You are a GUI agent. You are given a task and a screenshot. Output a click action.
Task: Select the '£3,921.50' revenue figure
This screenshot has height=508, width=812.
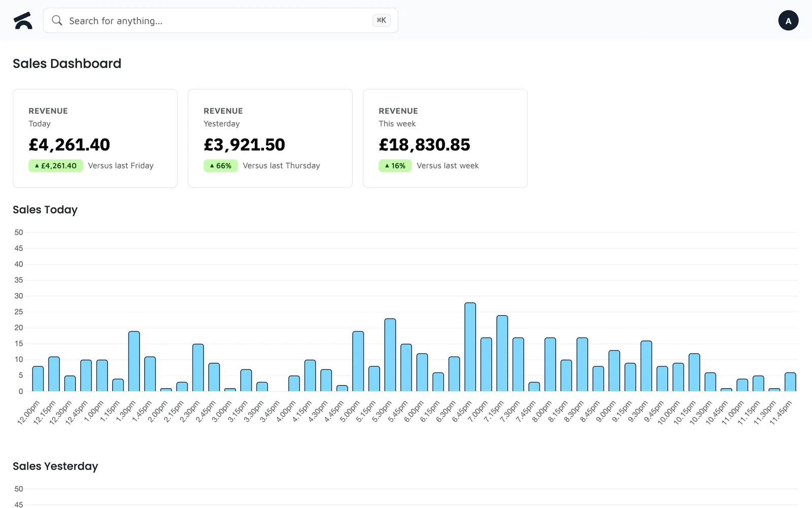(244, 145)
